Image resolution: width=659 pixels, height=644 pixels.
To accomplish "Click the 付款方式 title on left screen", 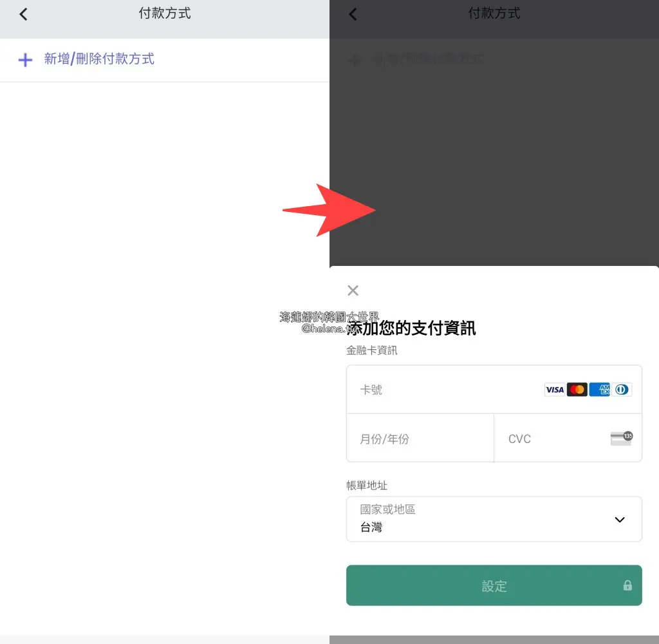I will click(x=165, y=14).
